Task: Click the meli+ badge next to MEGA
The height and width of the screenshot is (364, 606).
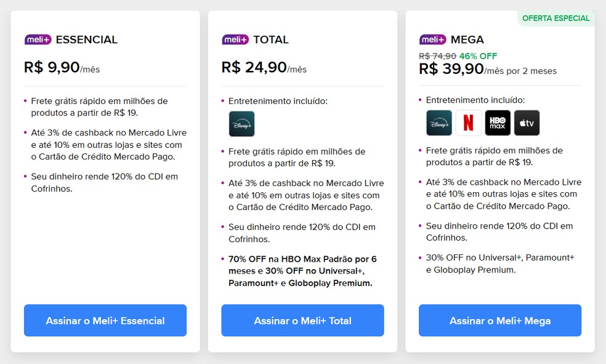Action: click(x=434, y=39)
